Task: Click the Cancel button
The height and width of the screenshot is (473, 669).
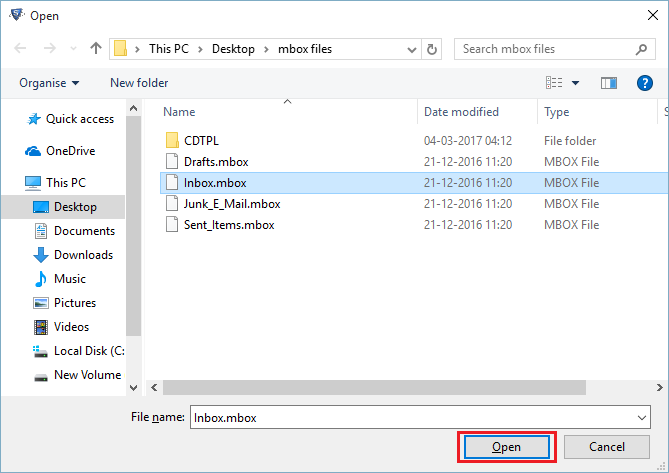Action: pos(607,447)
